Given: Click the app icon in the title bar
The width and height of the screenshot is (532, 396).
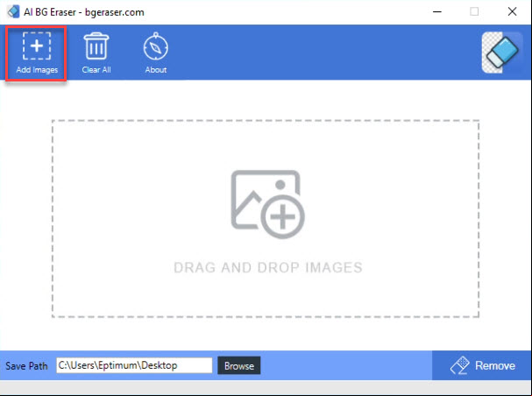Looking at the screenshot, I should tap(13, 12).
